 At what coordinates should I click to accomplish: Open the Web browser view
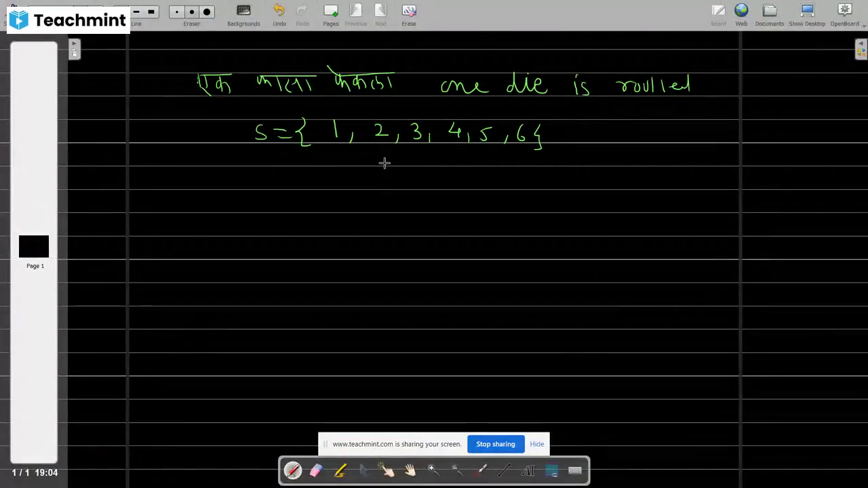(x=741, y=15)
